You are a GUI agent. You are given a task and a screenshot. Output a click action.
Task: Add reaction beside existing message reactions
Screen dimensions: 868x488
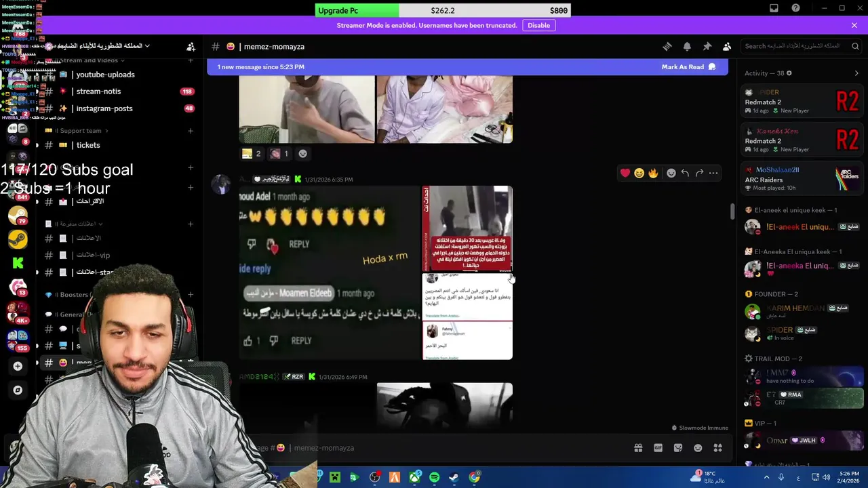[302, 154]
